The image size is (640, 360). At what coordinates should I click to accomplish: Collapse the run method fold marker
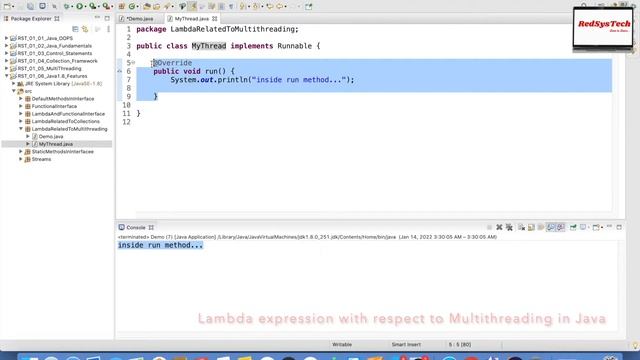point(133,62)
